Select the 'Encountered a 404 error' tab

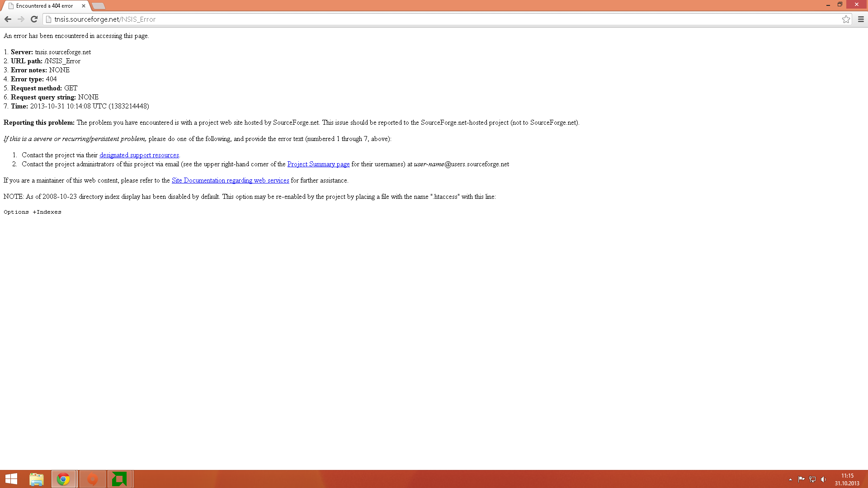coord(45,6)
